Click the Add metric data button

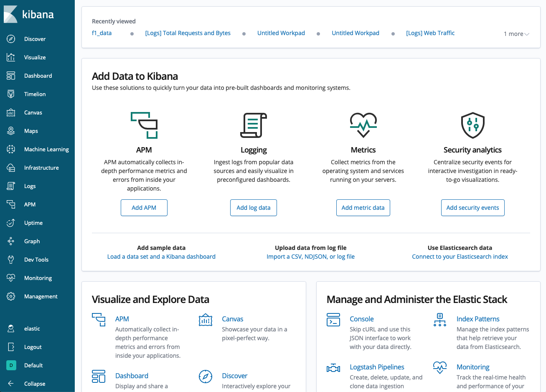point(363,208)
